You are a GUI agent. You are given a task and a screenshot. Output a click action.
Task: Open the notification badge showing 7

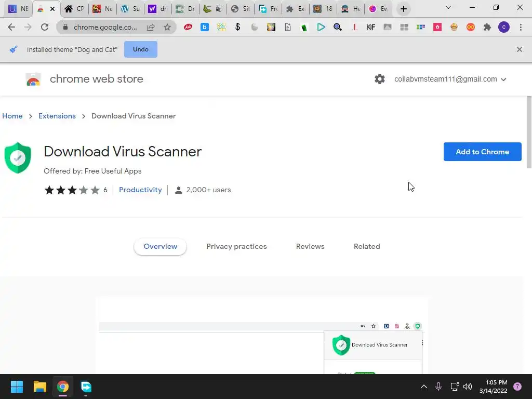[x=517, y=387]
